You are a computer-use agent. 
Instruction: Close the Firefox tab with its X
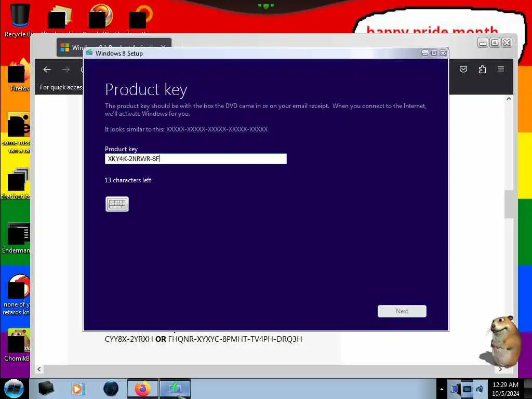coord(163,47)
